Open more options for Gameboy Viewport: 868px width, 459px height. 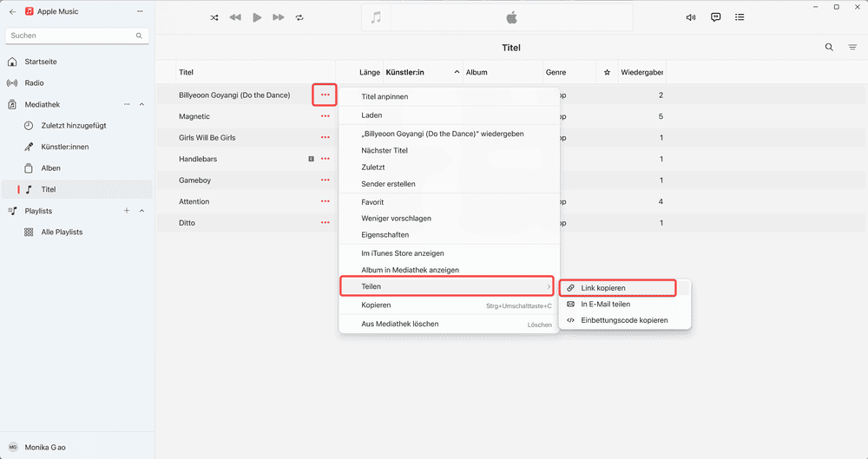pyautogui.click(x=325, y=180)
